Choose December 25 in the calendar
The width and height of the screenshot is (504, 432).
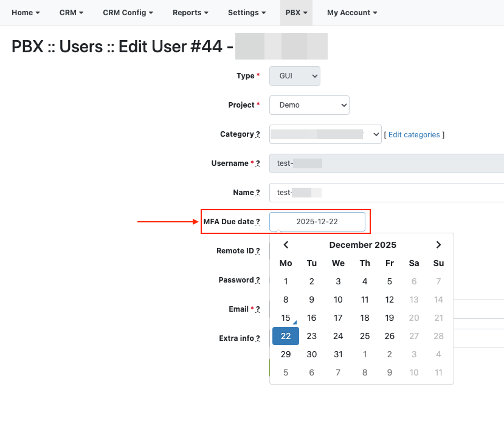[365, 336]
